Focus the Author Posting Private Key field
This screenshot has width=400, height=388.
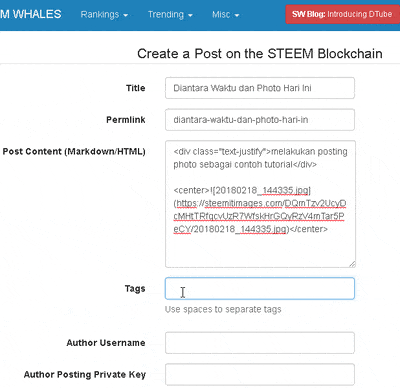pyautogui.click(x=260, y=374)
